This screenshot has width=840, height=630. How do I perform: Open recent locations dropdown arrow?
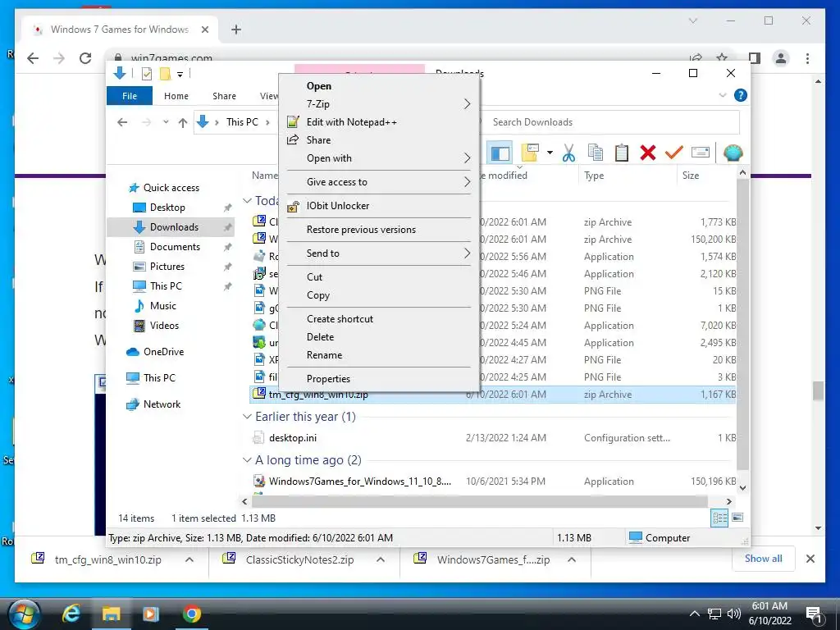(166, 123)
